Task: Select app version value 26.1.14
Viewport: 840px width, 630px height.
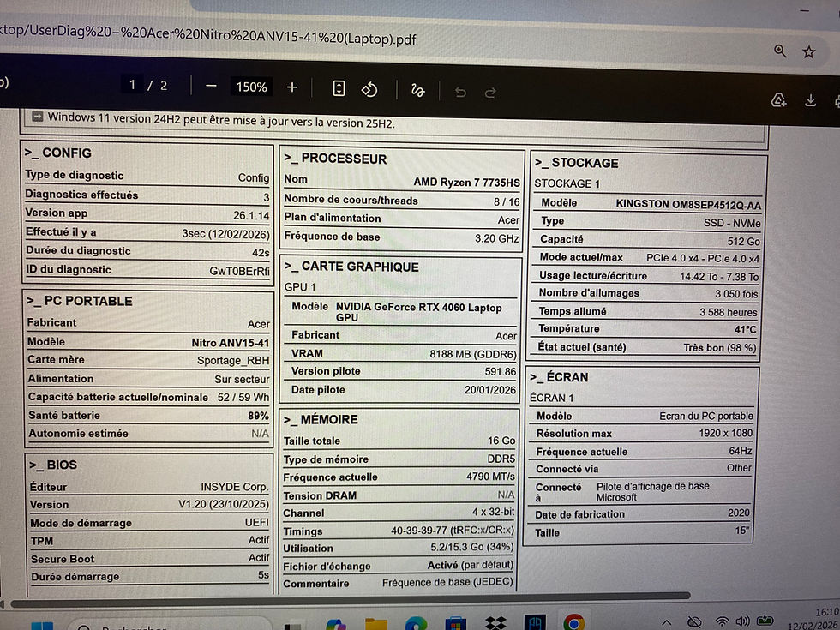Action: click(x=251, y=215)
